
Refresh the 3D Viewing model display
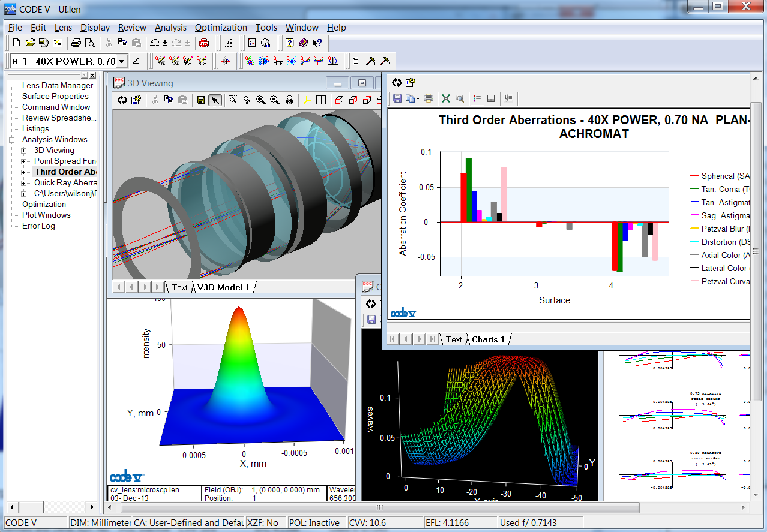(x=122, y=100)
